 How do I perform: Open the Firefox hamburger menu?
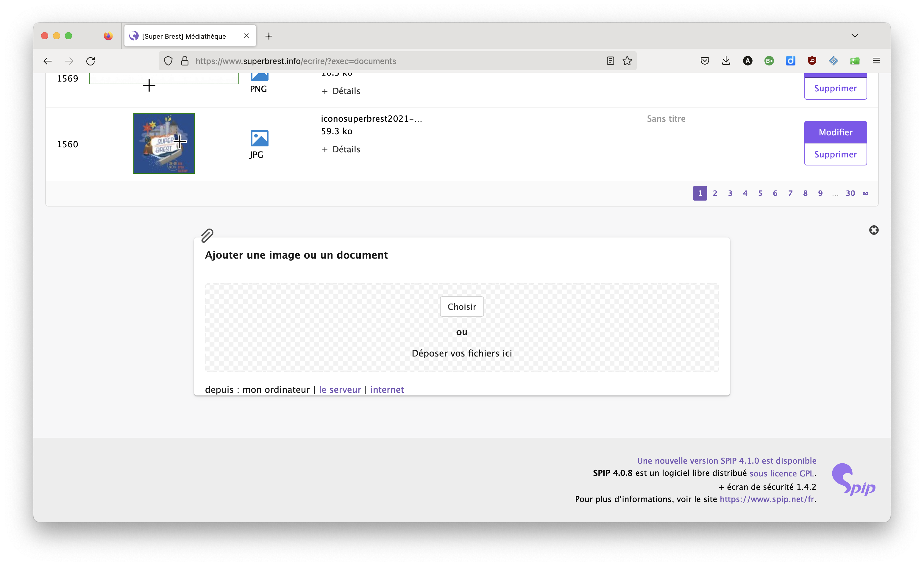tap(876, 61)
